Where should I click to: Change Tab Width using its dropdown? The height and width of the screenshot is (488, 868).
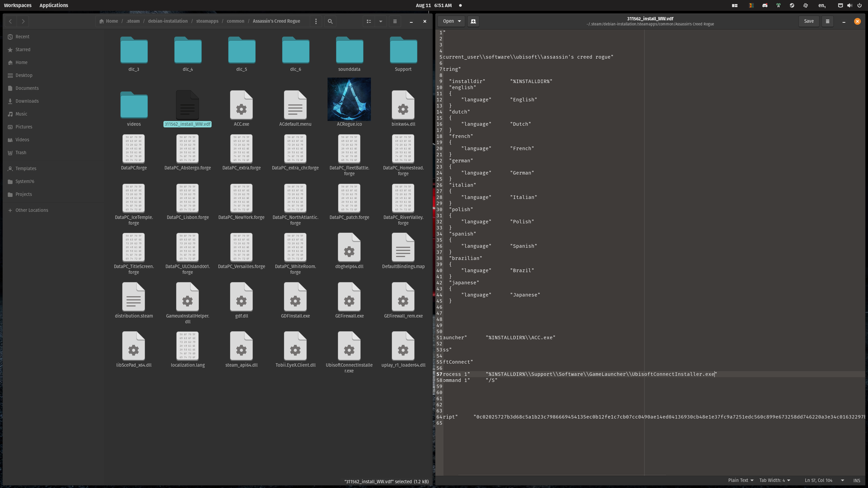[774, 480]
